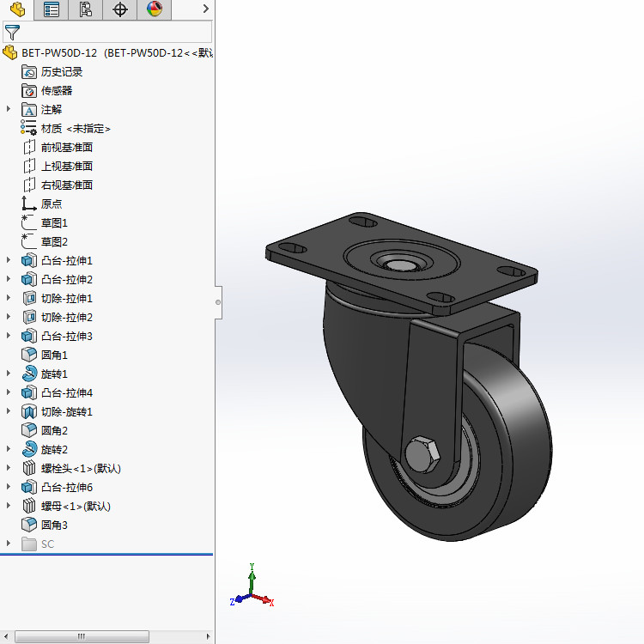
Task: Click the feature tree filter funnel icon
Action: point(12,32)
